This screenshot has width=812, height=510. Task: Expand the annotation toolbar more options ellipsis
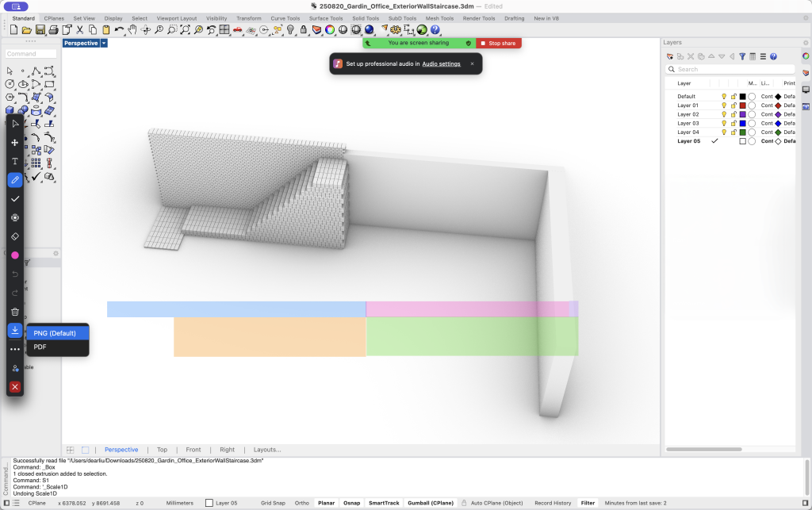click(x=14, y=349)
